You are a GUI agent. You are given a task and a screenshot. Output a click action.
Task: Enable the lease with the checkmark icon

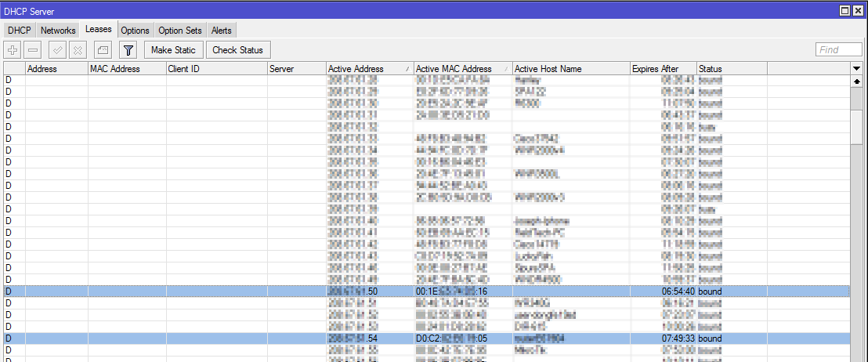(57, 50)
